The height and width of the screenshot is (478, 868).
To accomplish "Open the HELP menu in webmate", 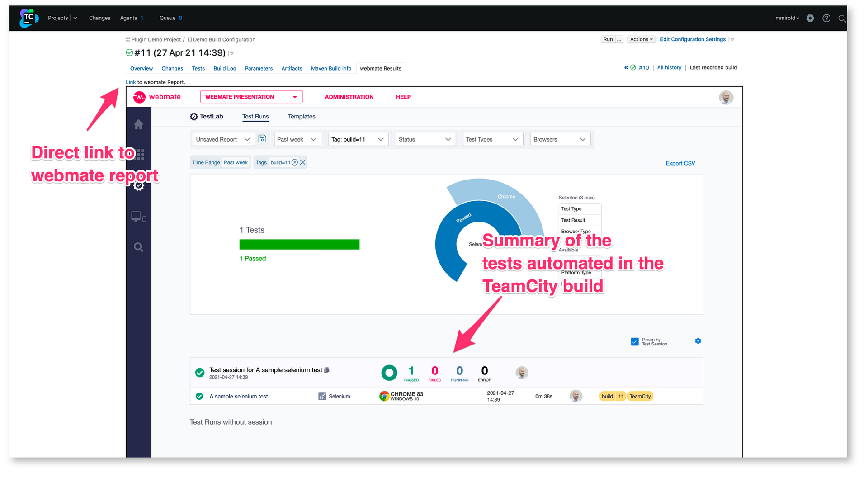I will click(403, 97).
